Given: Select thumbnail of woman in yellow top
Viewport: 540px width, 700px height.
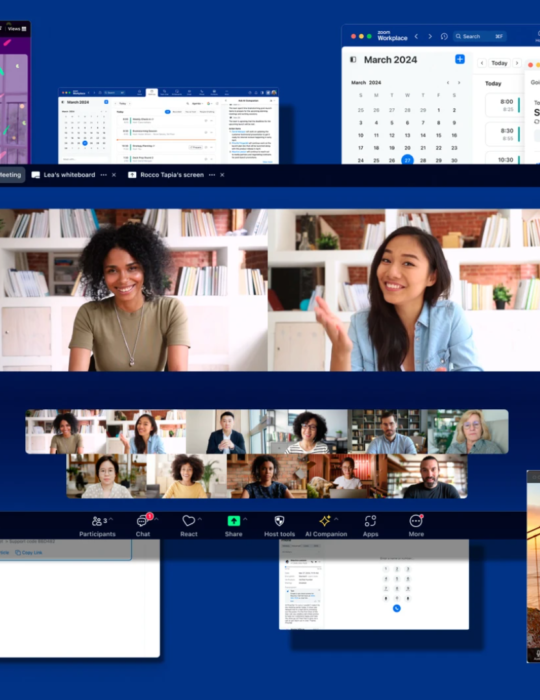Looking at the screenshot, I should 187,476.
